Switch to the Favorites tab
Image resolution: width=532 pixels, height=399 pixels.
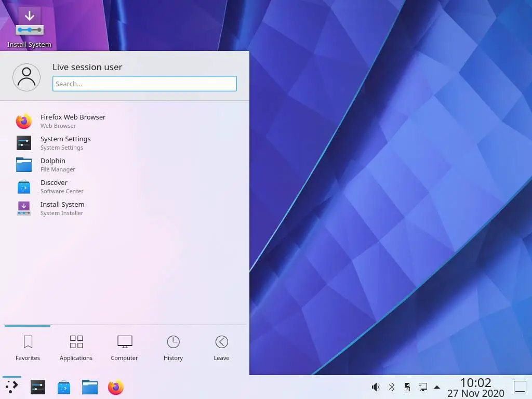click(x=28, y=348)
